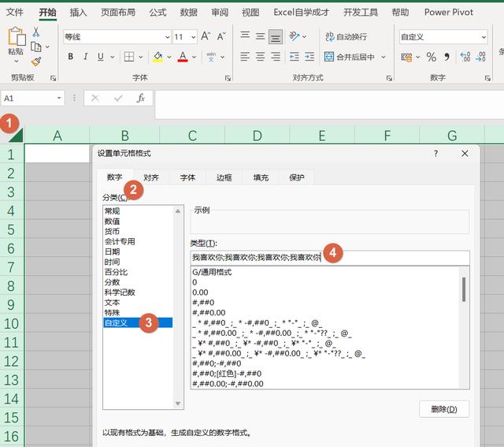Click the Cut scissors icon
The image size is (504, 447).
click(x=36, y=32)
